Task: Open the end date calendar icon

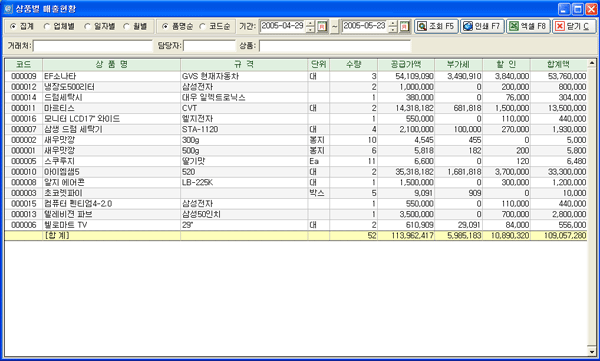Action: [x=404, y=26]
